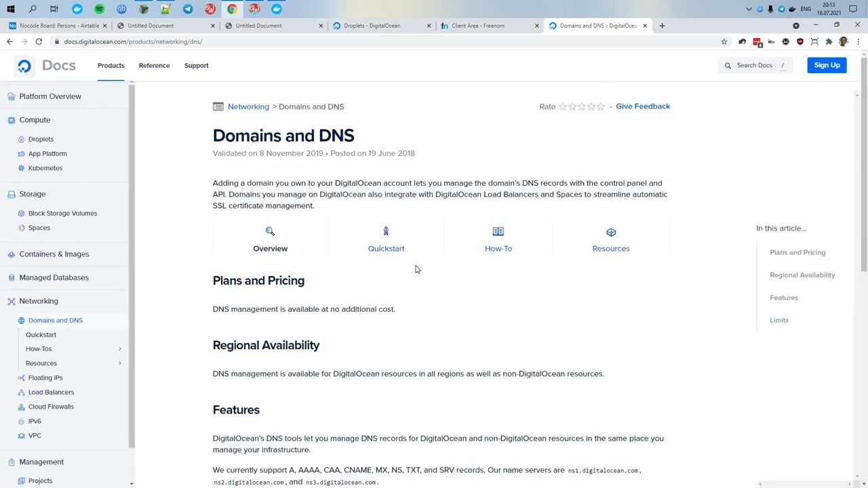Jump to Regional Availability in article outline
Image resolution: width=868 pixels, height=488 pixels.
pos(802,275)
